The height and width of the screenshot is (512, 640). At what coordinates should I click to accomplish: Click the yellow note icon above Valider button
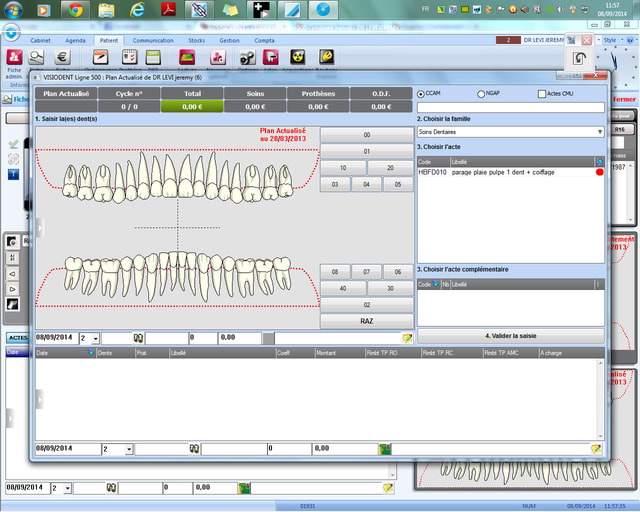coord(407,338)
